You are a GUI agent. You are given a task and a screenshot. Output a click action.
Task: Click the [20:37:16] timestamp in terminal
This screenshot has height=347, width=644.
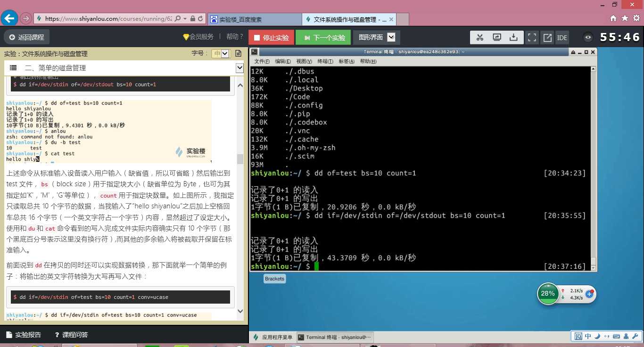564,266
